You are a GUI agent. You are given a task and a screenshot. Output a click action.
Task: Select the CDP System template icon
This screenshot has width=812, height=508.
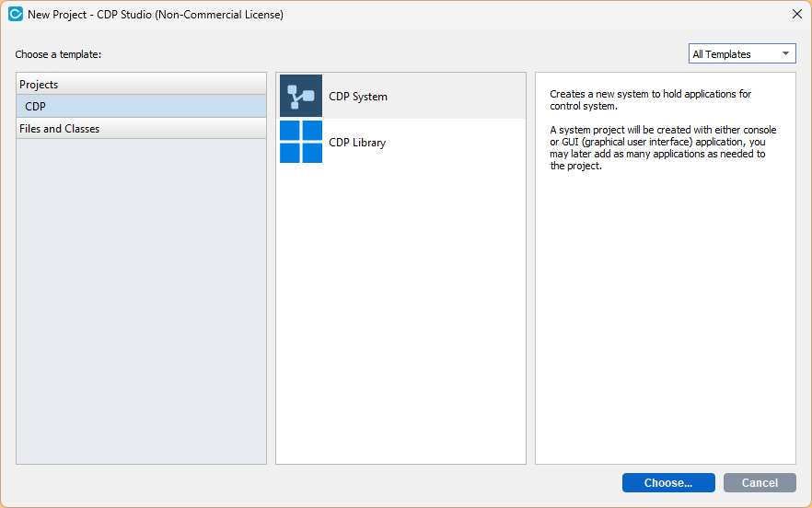301,96
